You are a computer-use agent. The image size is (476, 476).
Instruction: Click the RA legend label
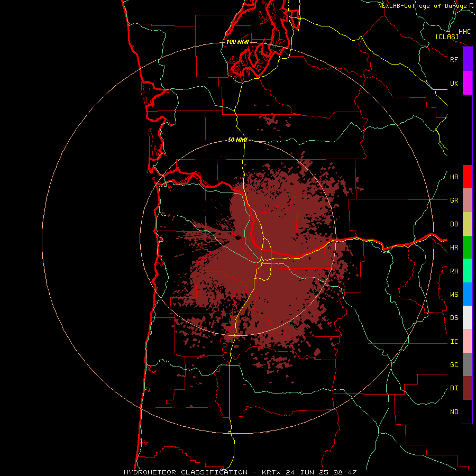tap(454, 271)
